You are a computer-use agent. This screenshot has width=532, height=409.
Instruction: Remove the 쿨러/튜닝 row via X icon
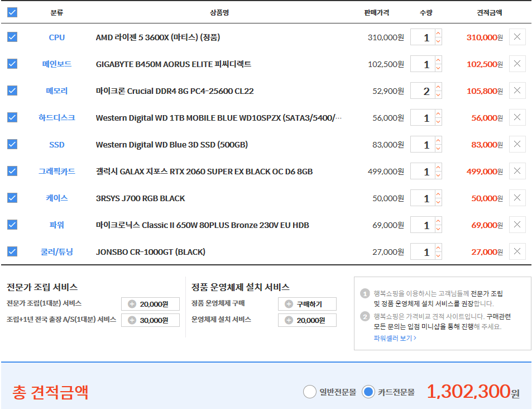pos(517,251)
